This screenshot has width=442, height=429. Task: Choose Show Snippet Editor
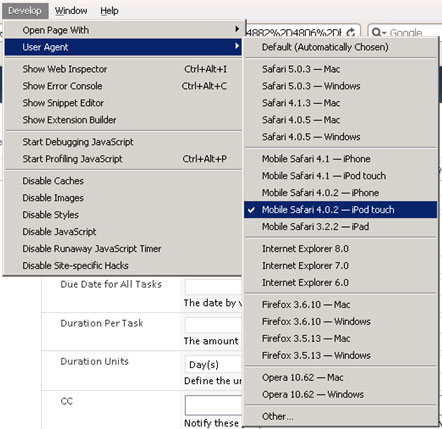click(123, 103)
